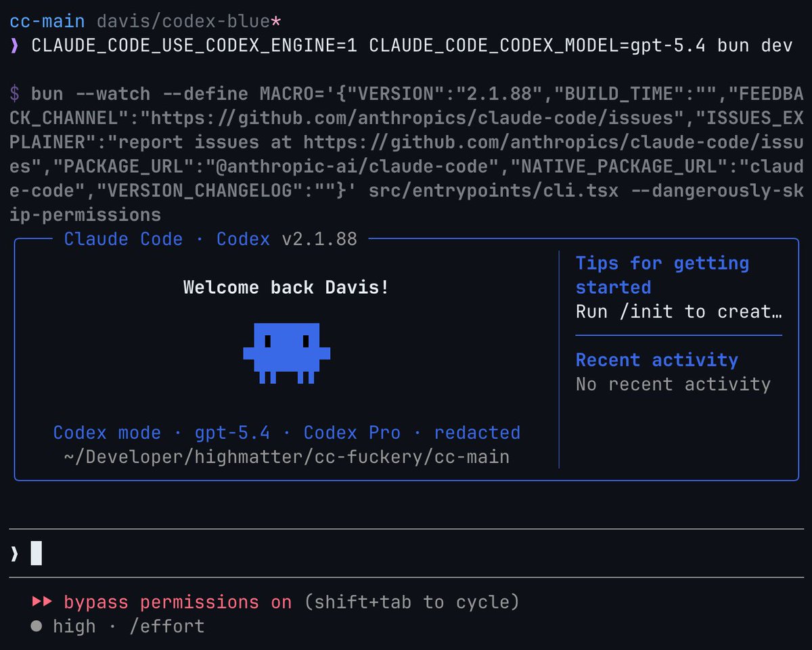Click the 'redacted' account text
This screenshot has width=812, height=650.
coord(477,433)
